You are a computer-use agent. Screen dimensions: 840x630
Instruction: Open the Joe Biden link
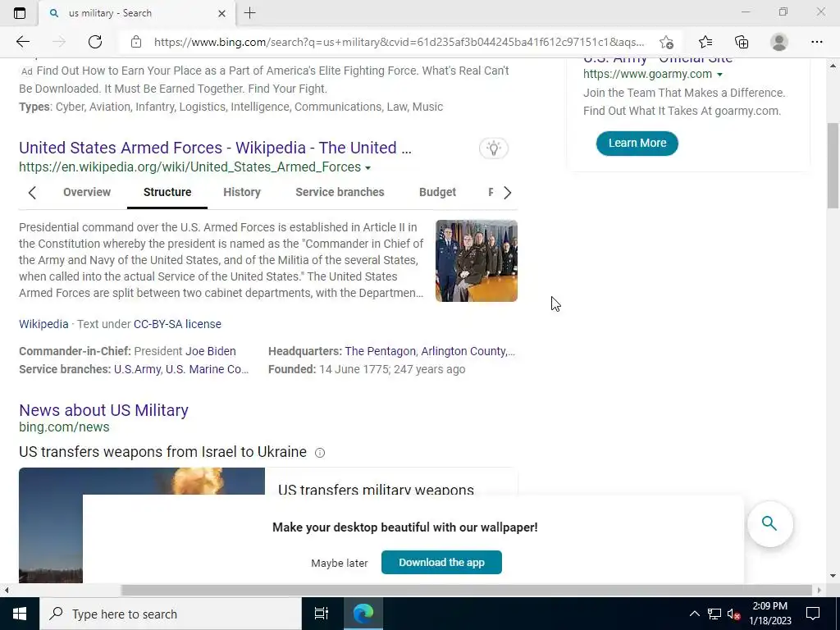click(x=211, y=351)
